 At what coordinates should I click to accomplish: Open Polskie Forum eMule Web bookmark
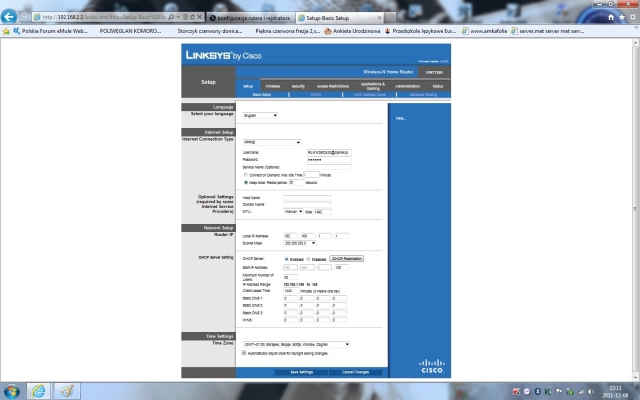pos(50,31)
